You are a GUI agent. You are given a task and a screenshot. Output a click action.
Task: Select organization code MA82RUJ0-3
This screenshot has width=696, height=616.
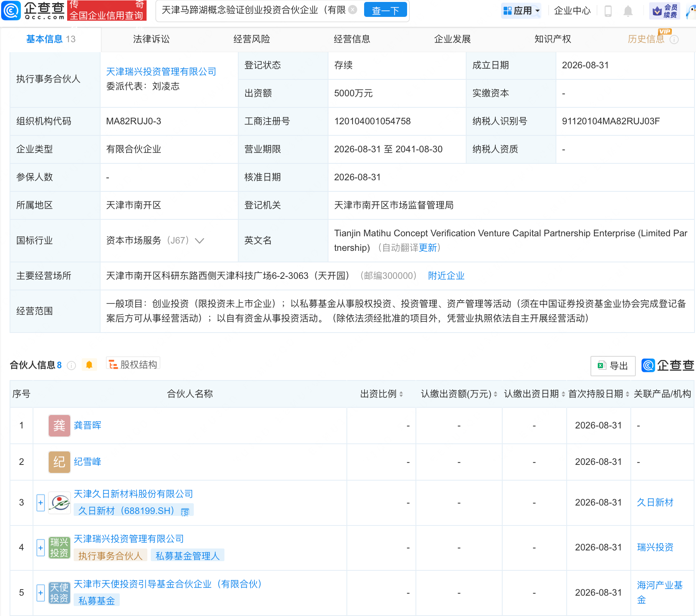click(x=134, y=121)
